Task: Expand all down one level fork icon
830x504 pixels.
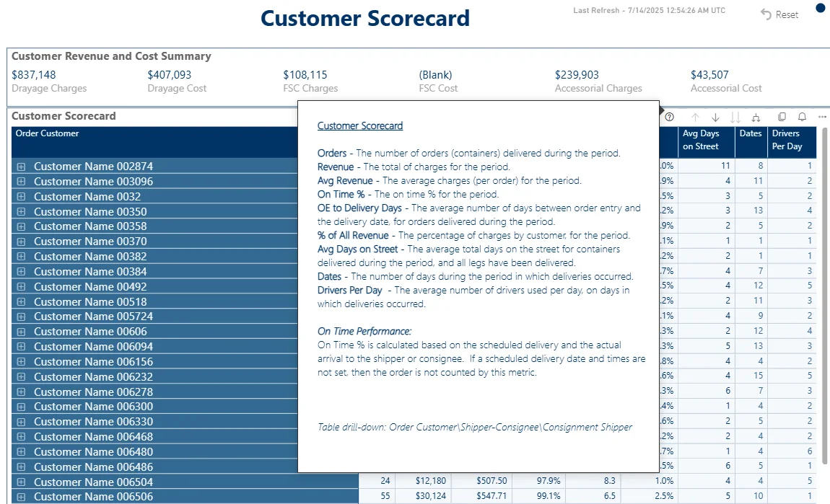Action: (x=756, y=118)
